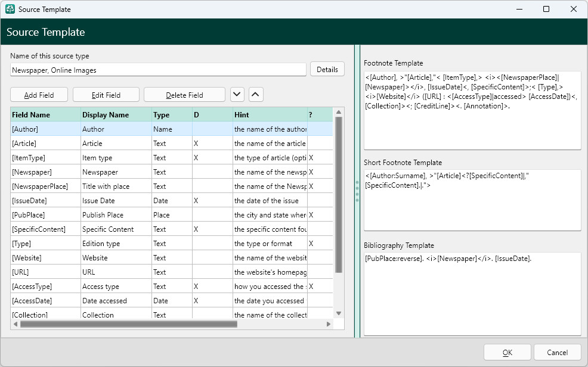The height and width of the screenshot is (367, 588).
Task: Select the [SpecificContent] field row
Action: coord(172,229)
